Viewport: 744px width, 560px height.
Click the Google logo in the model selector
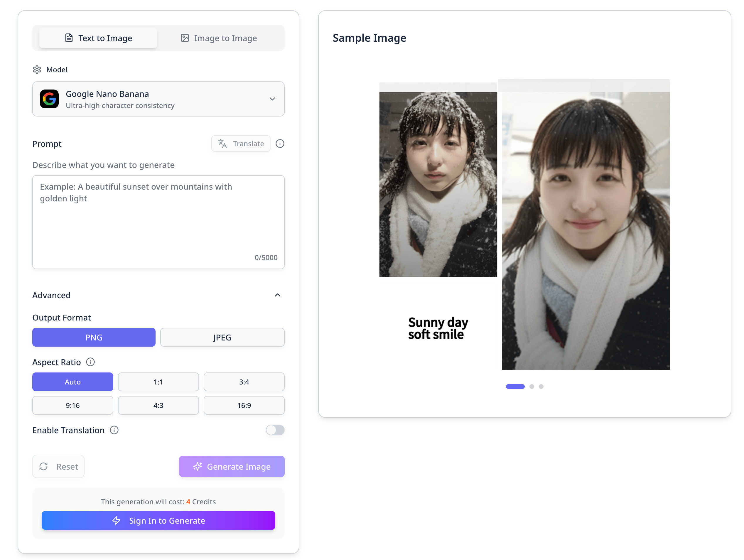point(49,99)
